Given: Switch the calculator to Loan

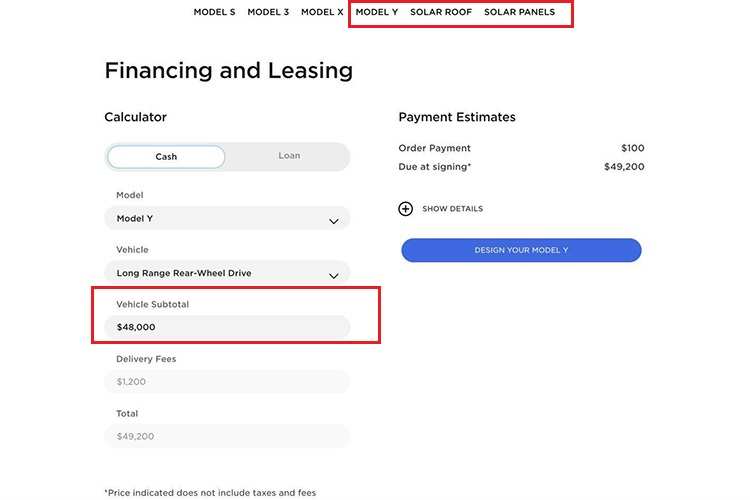Looking at the screenshot, I should [x=289, y=156].
